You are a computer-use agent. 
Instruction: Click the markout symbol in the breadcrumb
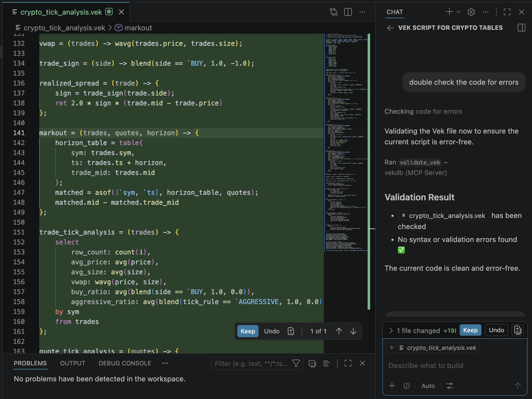(x=138, y=28)
